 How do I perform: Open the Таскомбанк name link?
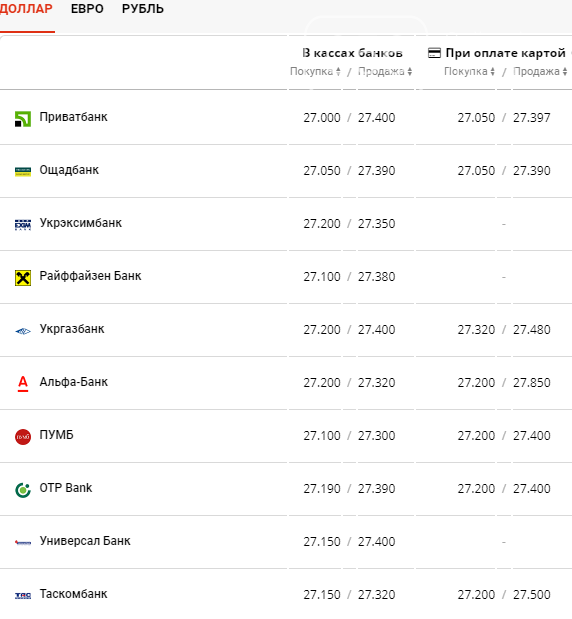(x=73, y=594)
